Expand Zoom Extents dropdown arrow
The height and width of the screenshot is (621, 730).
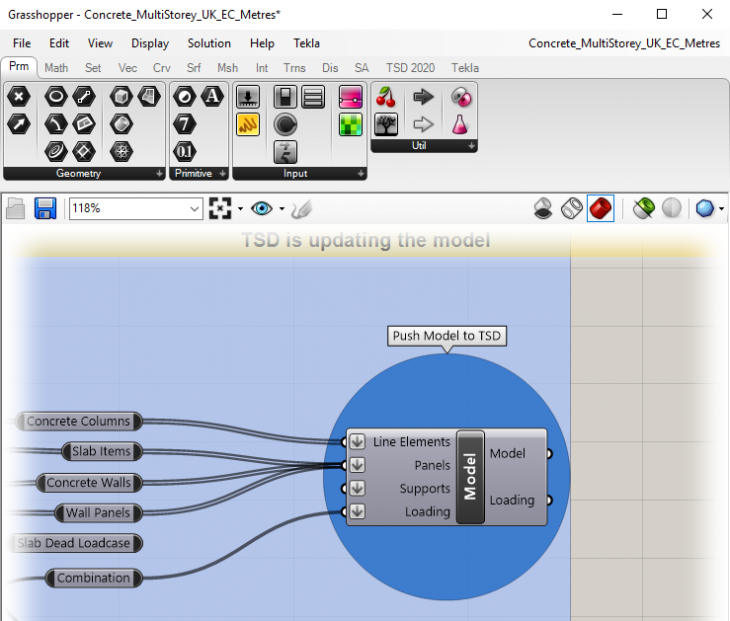pos(240,209)
